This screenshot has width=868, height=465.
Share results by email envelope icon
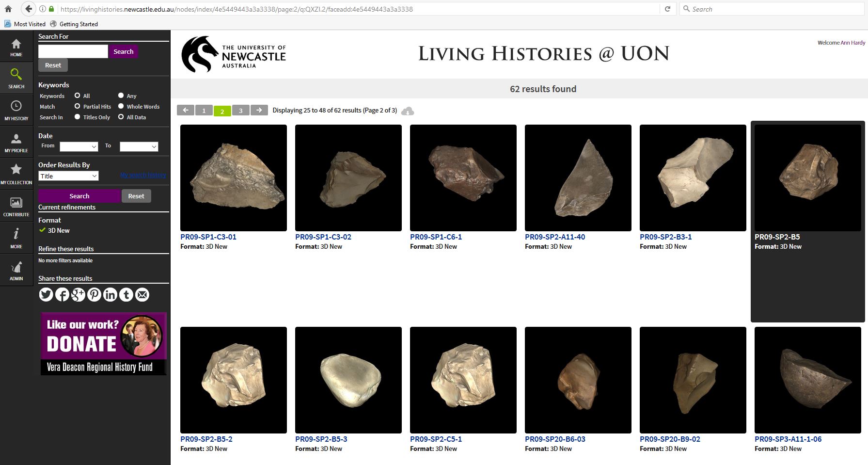point(142,294)
